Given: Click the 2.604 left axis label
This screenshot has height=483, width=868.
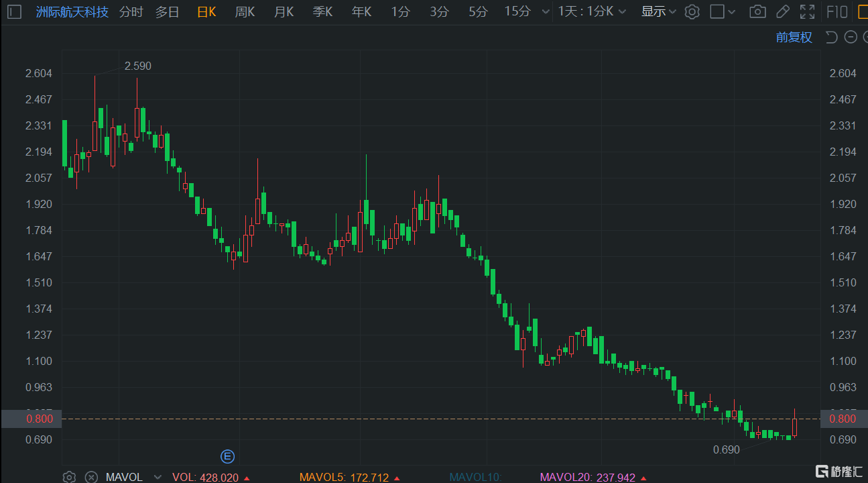Looking at the screenshot, I should tap(39, 73).
